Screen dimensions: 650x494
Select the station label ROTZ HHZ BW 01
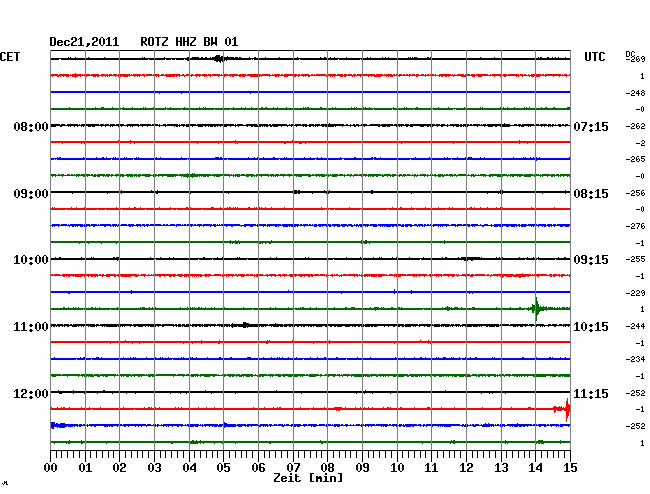[x=189, y=42]
